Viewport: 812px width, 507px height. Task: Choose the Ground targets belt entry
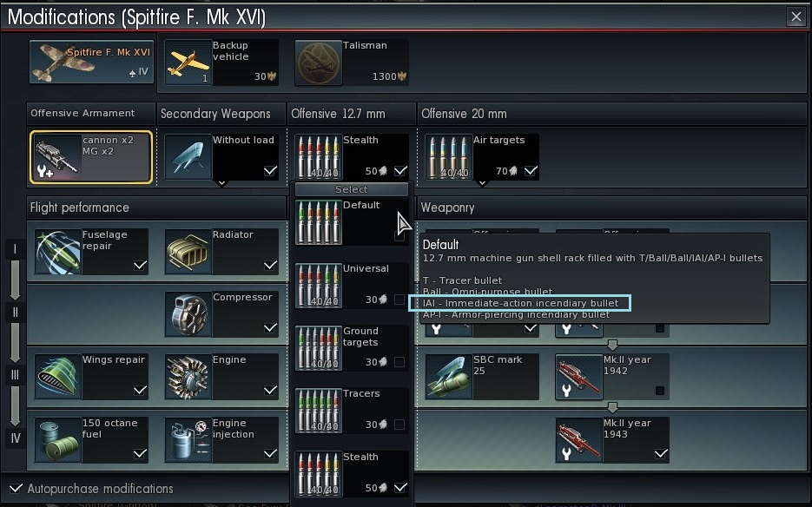[x=352, y=347]
